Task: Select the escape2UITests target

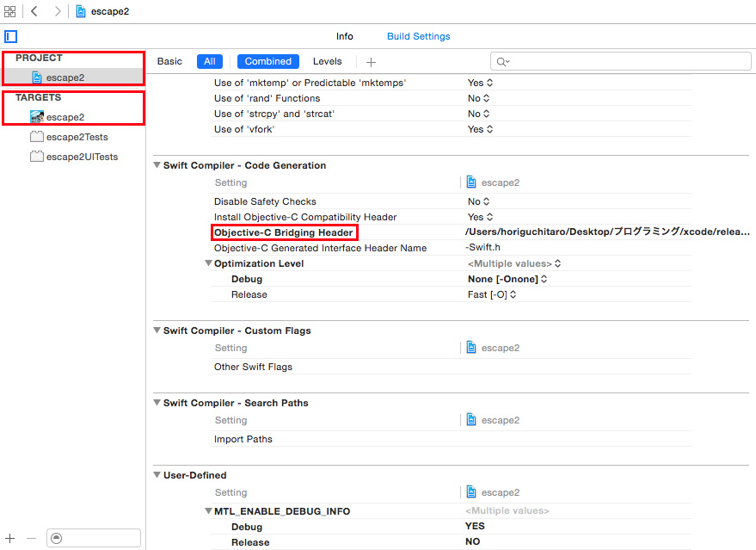Action: point(73,157)
